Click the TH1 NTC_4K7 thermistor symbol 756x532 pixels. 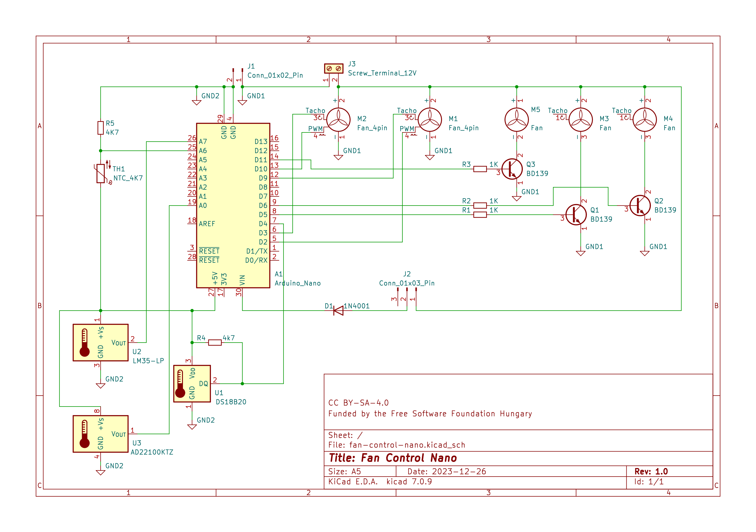click(x=100, y=173)
